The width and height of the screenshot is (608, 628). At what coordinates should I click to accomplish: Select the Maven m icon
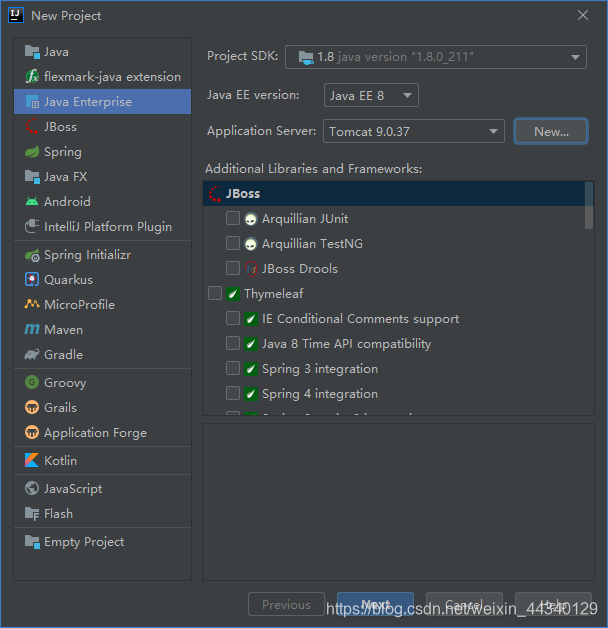tap(32, 330)
